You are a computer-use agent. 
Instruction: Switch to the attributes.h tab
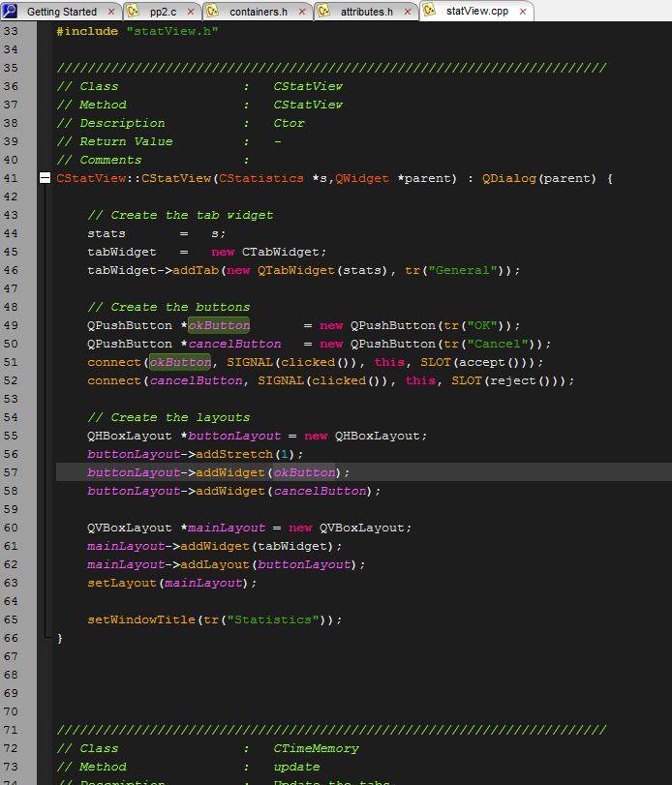click(x=366, y=12)
